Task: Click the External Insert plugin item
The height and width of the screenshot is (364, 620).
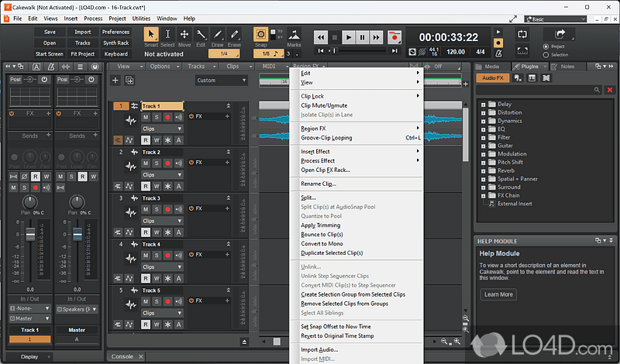Action: pyautogui.click(x=515, y=204)
